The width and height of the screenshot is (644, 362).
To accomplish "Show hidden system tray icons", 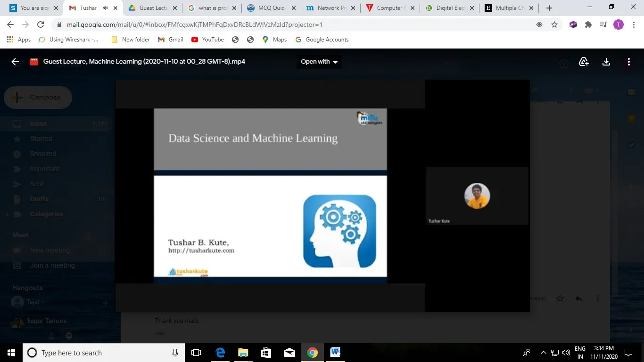I will [543, 353].
